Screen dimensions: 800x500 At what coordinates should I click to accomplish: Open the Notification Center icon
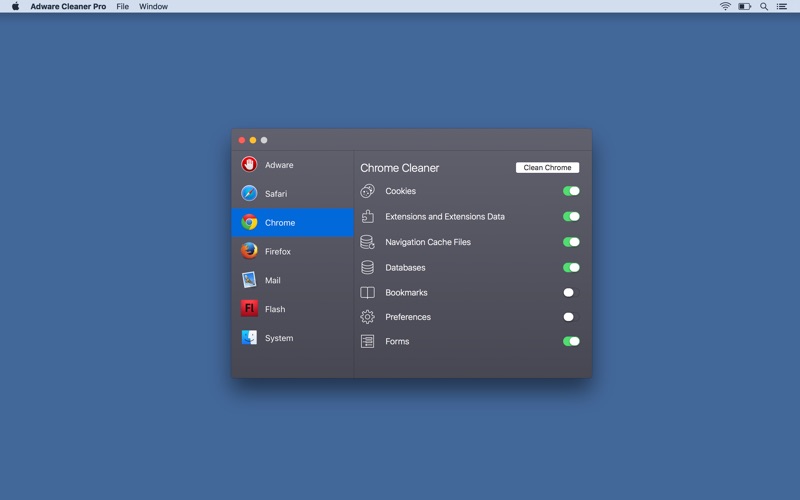[x=782, y=6]
